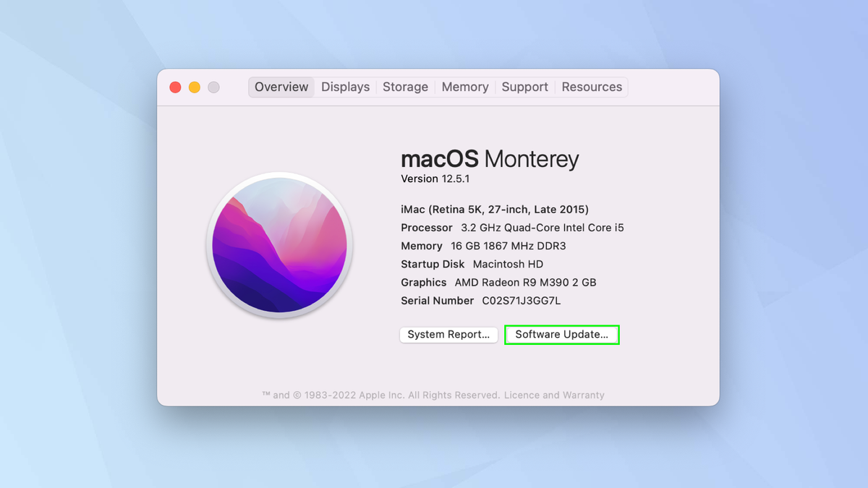The width and height of the screenshot is (868, 488).
Task: Click the Version 12.5.1 label
Action: (x=435, y=179)
